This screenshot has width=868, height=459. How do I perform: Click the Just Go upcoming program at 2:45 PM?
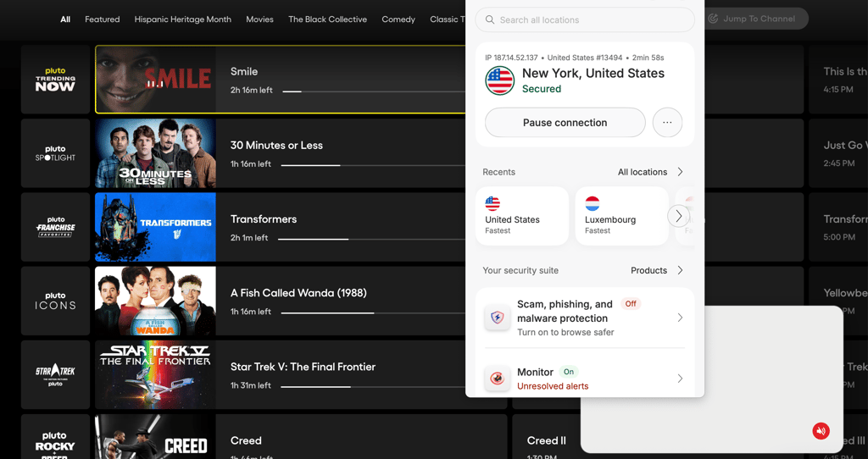coord(838,153)
